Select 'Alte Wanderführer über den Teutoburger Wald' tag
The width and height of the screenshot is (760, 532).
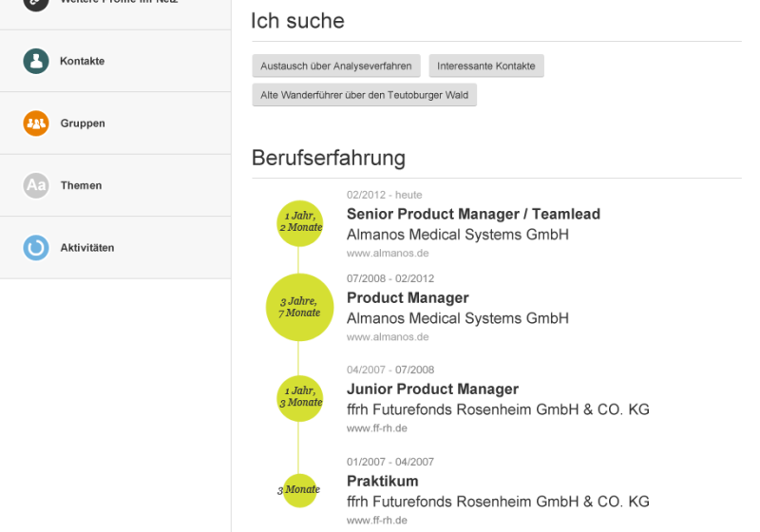364,95
